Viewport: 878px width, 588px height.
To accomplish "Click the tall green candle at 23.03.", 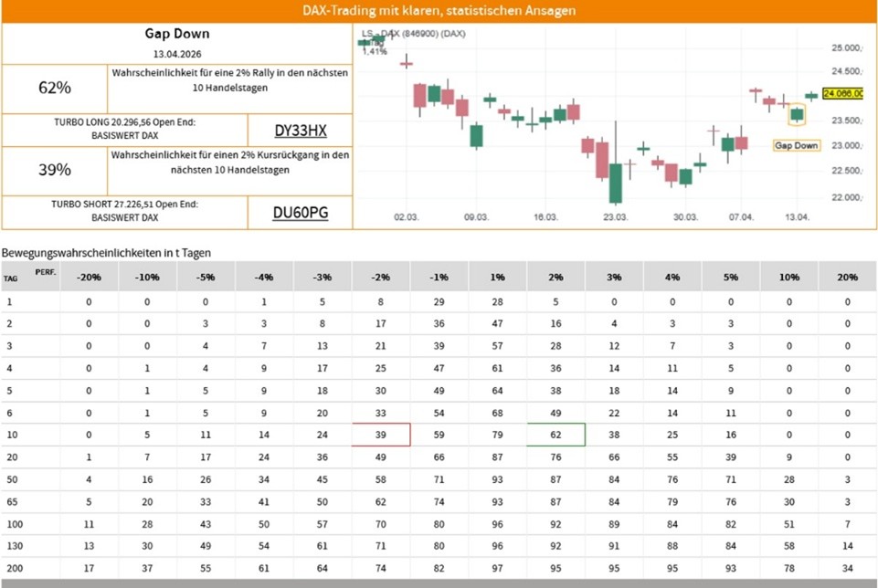I will coord(616,183).
